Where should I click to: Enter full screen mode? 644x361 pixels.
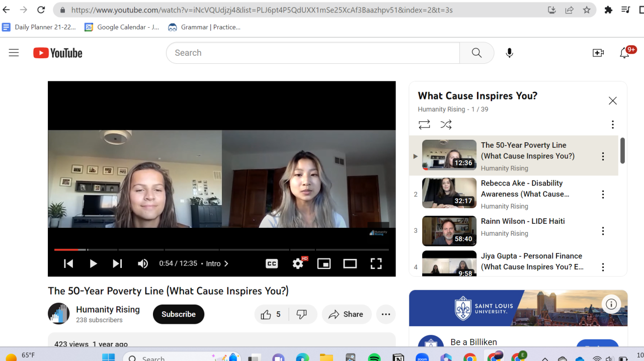(376, 263)
